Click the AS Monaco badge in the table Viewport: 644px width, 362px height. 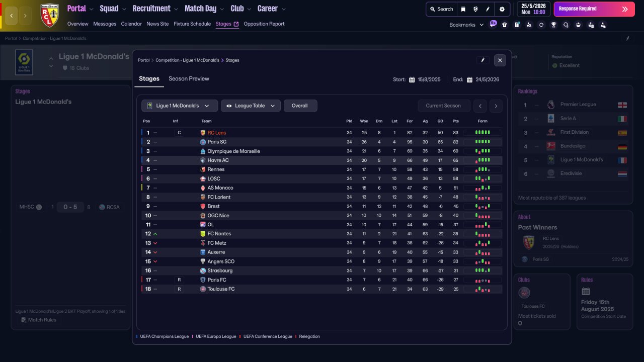[x=203, y=188]
